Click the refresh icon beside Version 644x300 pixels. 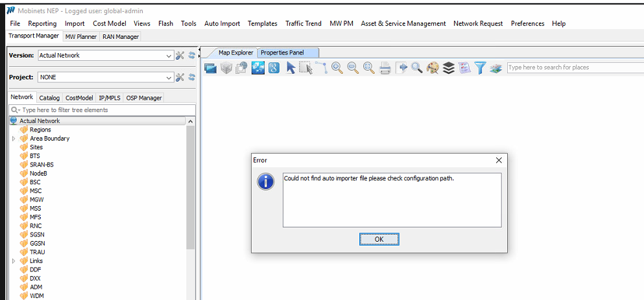[x=192, y=56]
